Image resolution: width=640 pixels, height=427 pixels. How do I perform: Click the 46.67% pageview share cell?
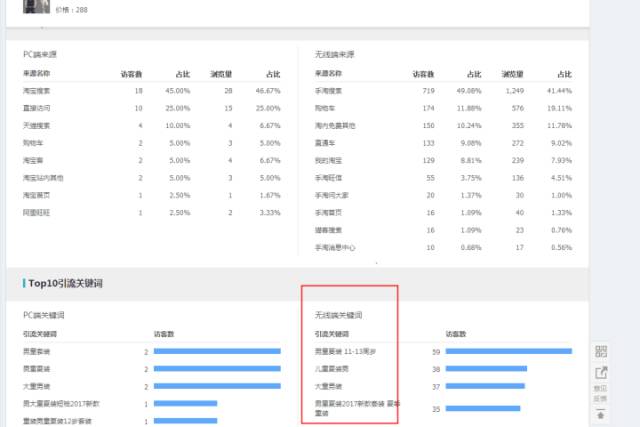click(268, 91)
